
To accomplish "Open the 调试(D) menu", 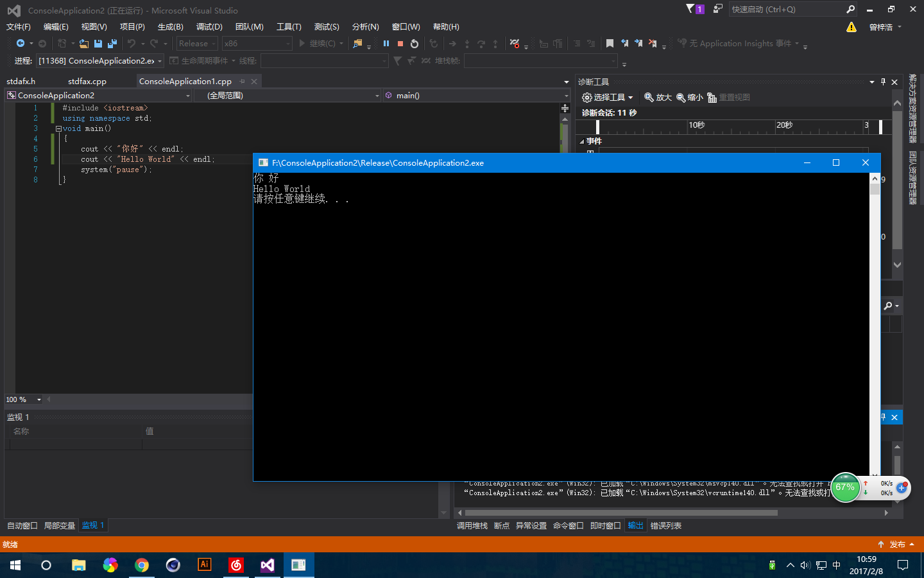I will 209,27.
